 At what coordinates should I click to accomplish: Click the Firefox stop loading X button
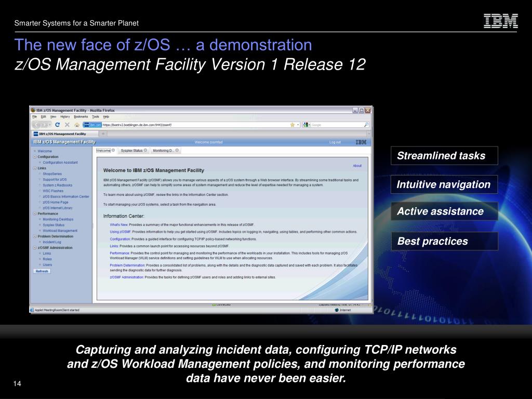pyautogui.click(x=67, y=125)
